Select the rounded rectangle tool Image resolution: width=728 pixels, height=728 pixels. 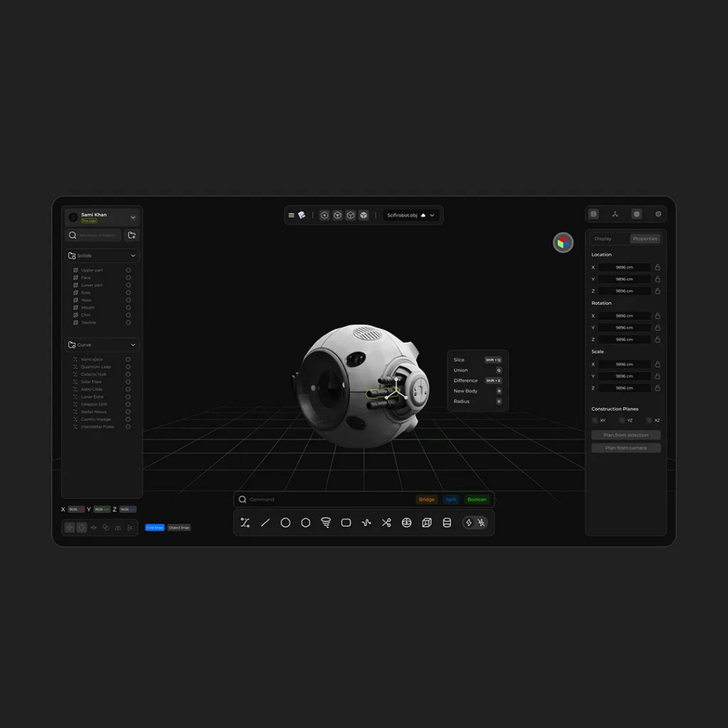(x=346, y=522)
